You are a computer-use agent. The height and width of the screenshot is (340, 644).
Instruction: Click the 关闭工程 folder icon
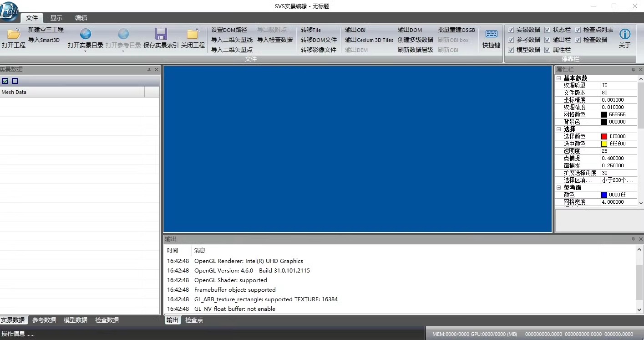193,34
